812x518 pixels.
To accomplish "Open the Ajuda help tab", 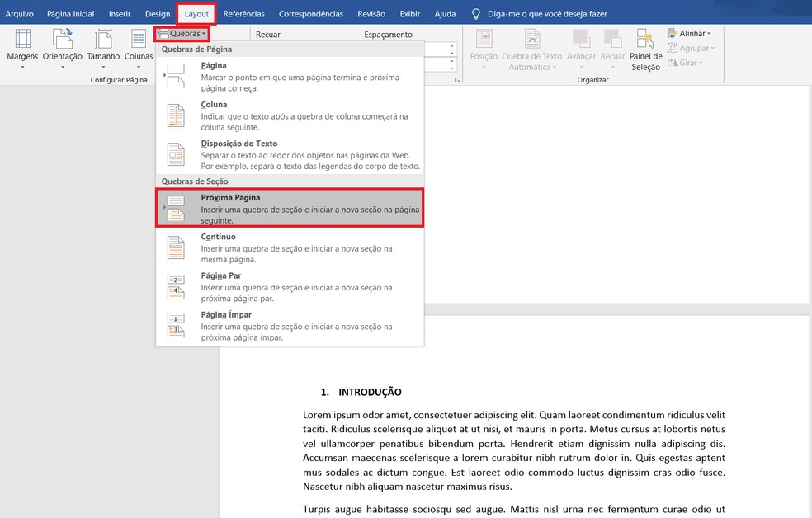I will pos(445,14).
